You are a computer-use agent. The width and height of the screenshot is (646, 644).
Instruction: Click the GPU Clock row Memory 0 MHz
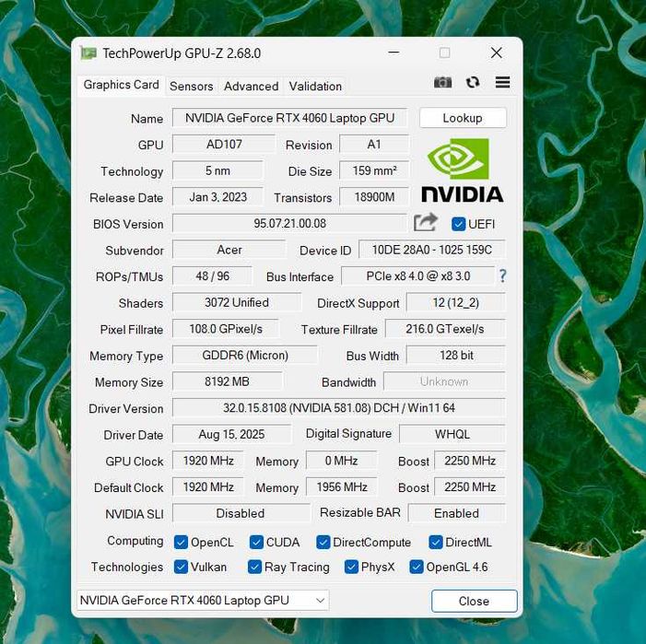(341, 461)
